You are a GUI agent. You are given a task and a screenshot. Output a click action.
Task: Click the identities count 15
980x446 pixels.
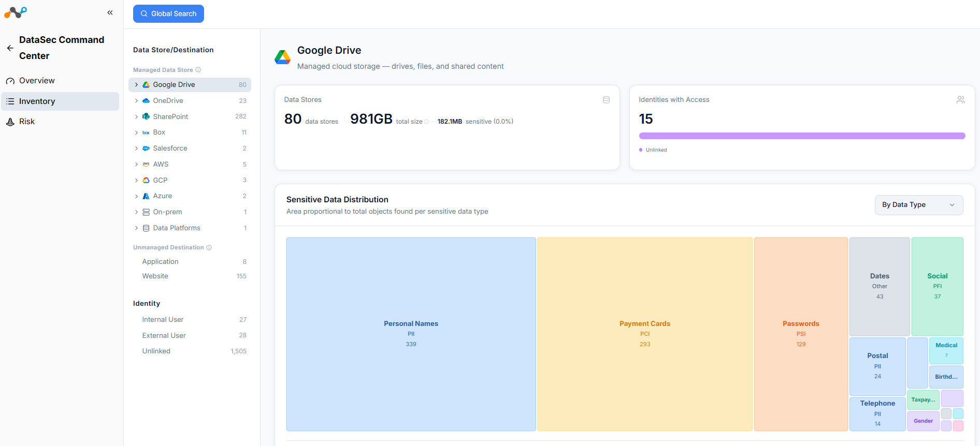click(x=646, y=120)
